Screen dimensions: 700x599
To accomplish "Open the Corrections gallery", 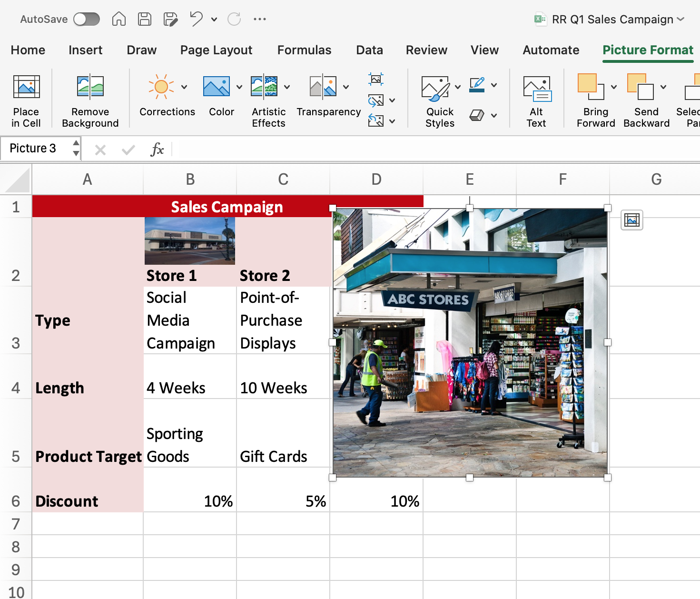I will (x=161, y=87).
